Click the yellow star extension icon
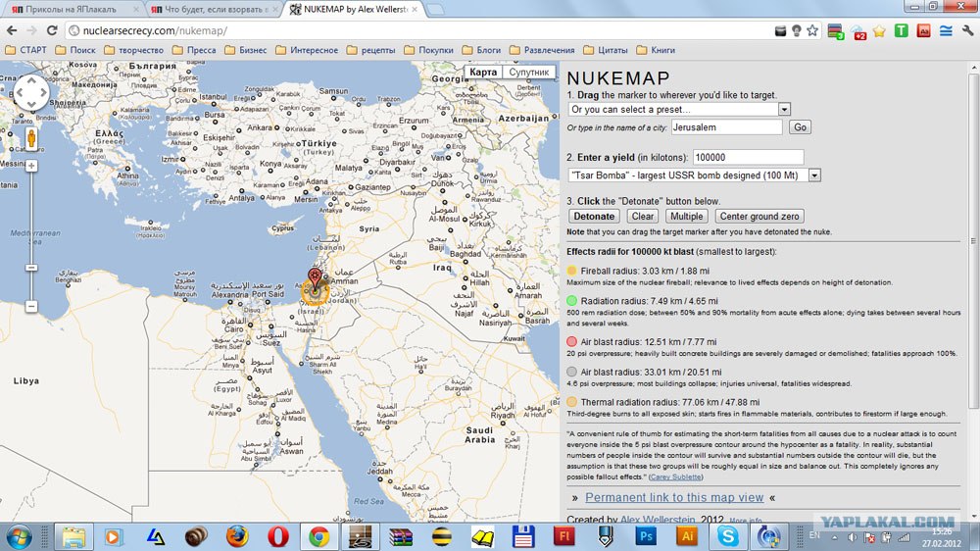The width and height of the screenshot is (980, 551). pos(879,31)
